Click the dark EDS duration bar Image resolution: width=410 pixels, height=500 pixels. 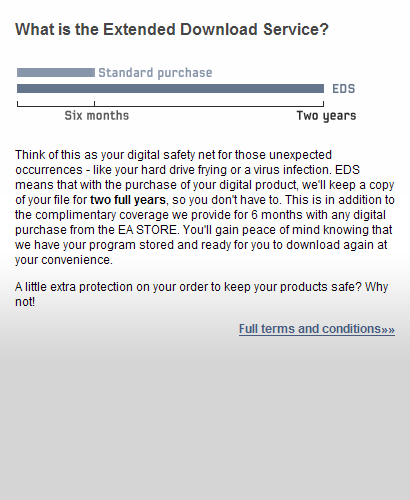coord(170,89)
